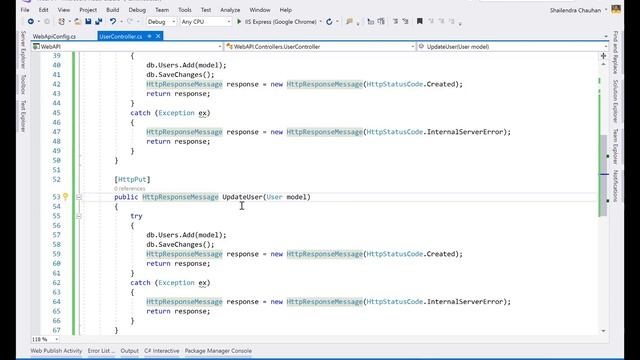The width and height of the screenshot is (640, 360).
Task: Open the View menu
Action: click(64, 10)
